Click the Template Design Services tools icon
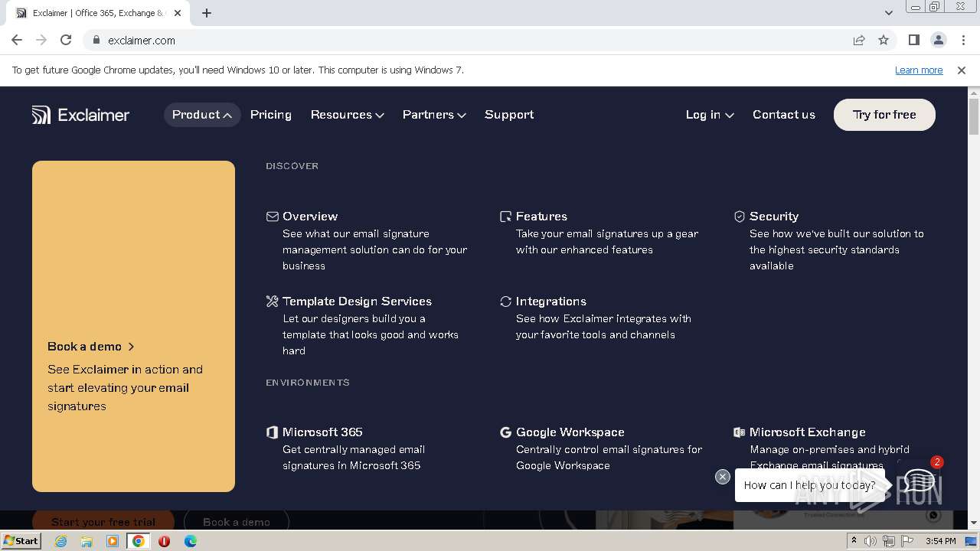Screen dimensions: 980x551 [x=272, y=302]
